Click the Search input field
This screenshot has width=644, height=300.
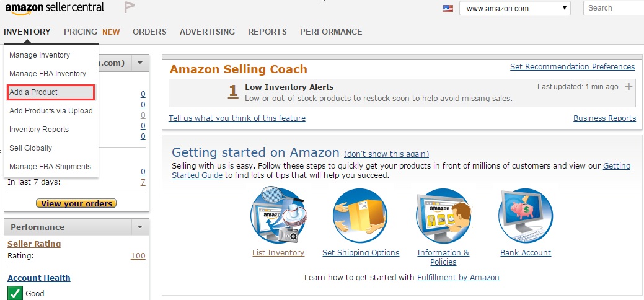614,8
